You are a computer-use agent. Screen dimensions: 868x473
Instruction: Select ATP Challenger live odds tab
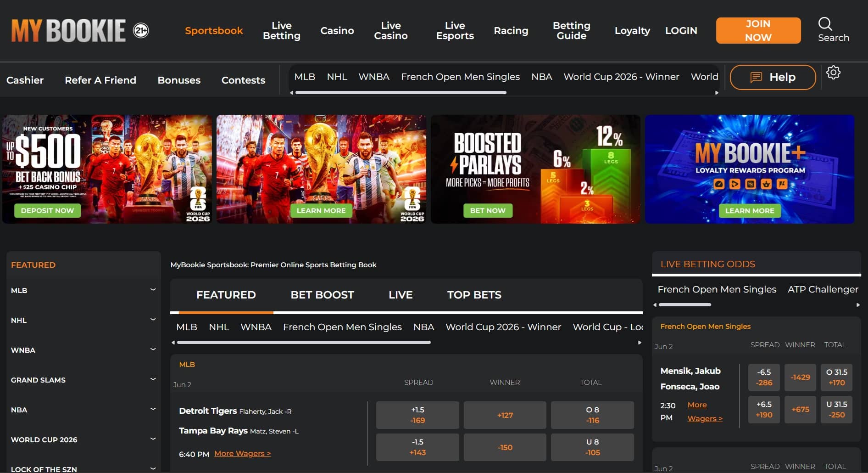823,289
